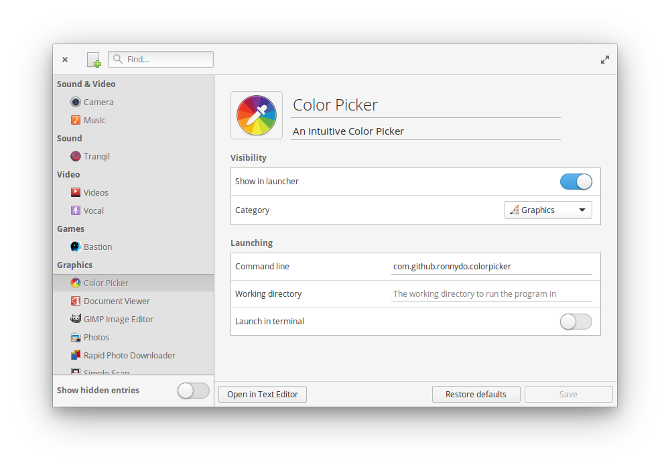The height and width of the screenshot is (469, 670).
Task: Select the Music app icon
Action: click(x=75, y=120)
